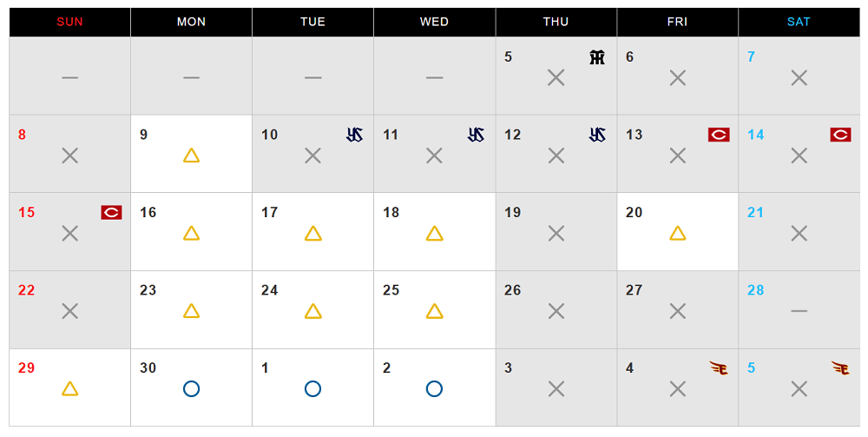The image size is (868, 437).
Task: Click the Eagles logo on Friday the 4th
Action: click(719, 368)
